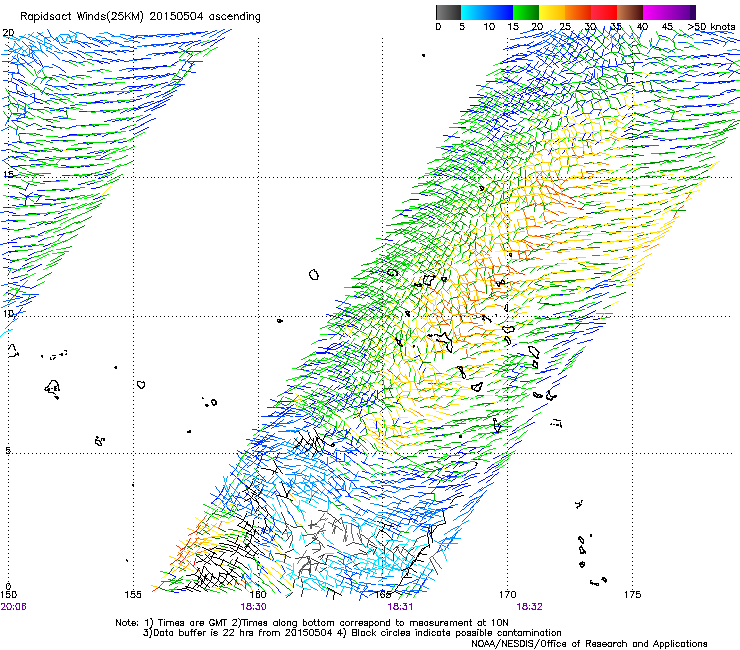Click the '40' legend label
The width and height of the screenshot is (740, 650).
(x=642, y=27)
